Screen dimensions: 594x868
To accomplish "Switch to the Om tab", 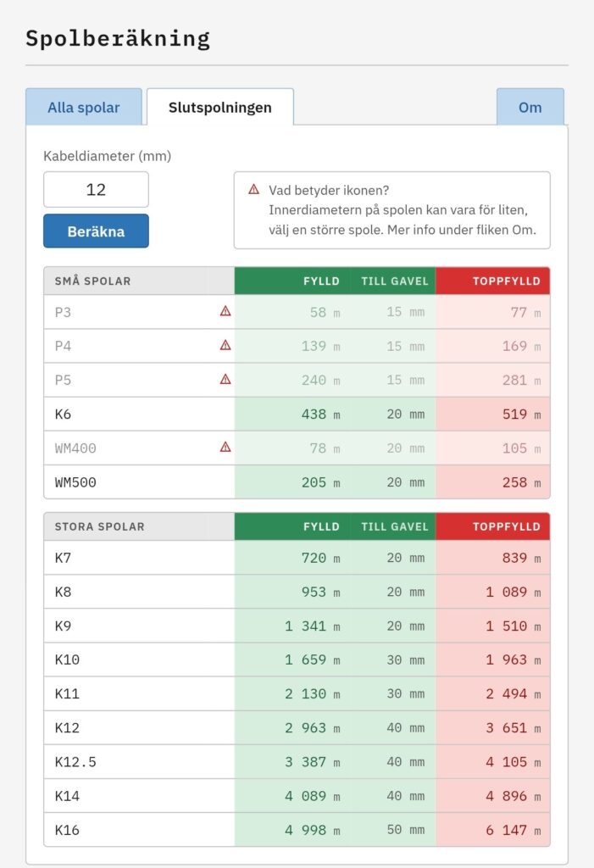I will pos(530,108).
